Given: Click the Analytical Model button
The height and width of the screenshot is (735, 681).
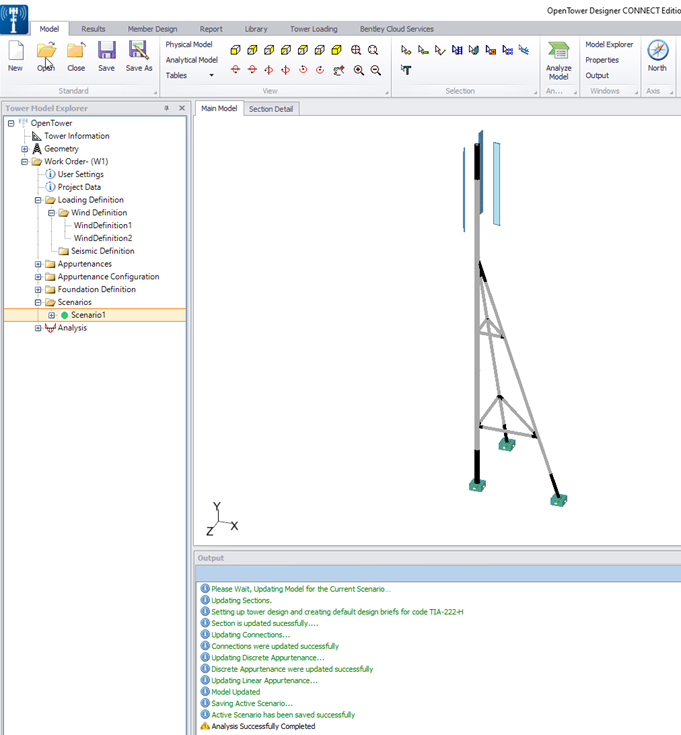Looking at the screenshot, I should coord(192,60).
